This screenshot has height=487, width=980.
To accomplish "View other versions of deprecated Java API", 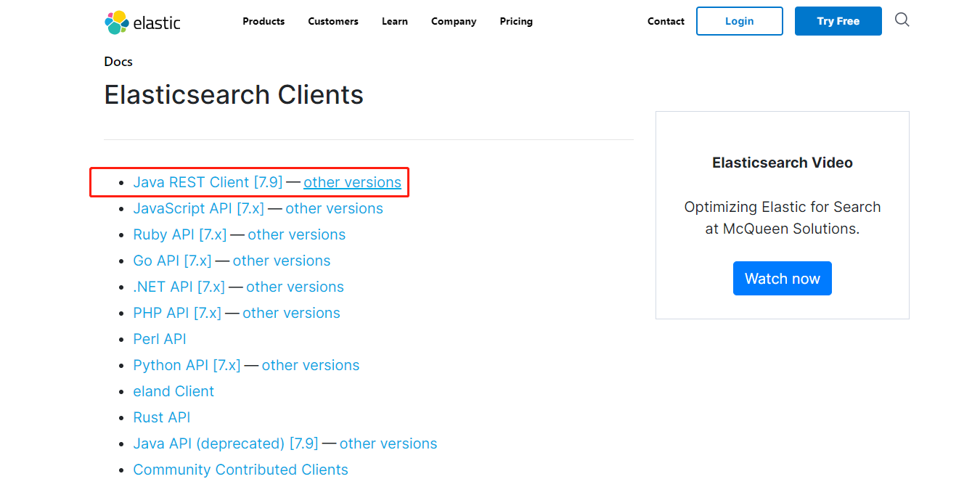I will (x=388, y=443).
